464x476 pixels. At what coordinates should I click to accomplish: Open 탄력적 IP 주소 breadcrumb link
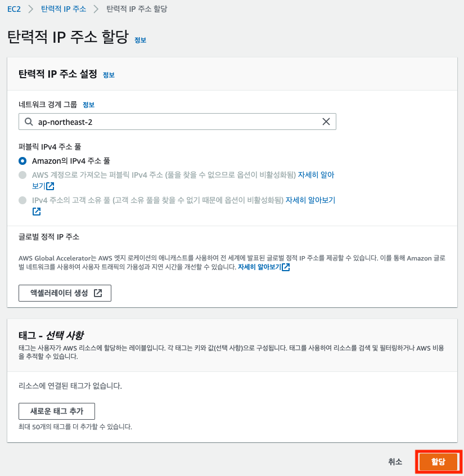coord(64,9)
